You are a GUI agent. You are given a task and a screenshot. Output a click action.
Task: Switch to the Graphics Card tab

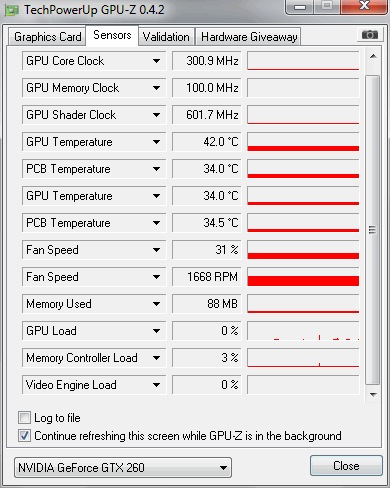coord(47,37)
